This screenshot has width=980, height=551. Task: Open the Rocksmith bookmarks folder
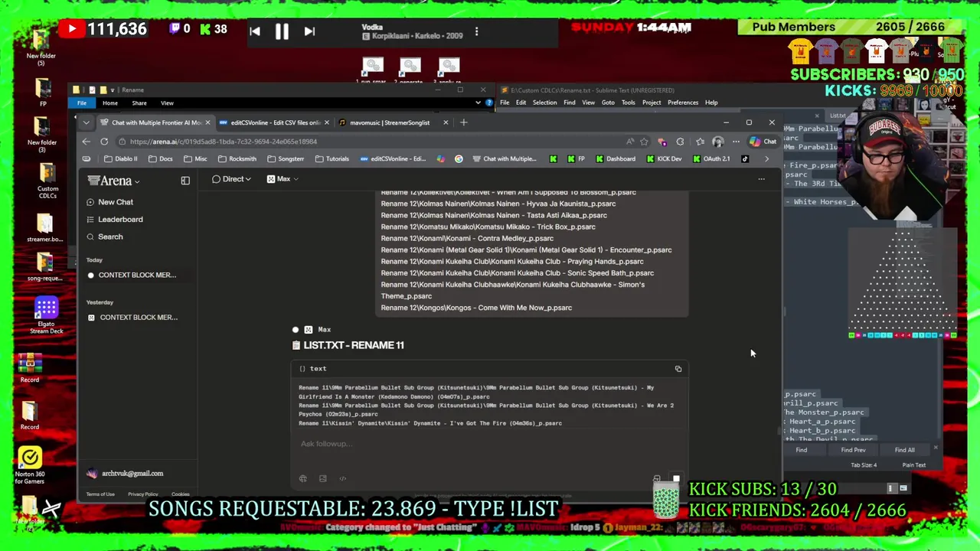tap(237, 159)
